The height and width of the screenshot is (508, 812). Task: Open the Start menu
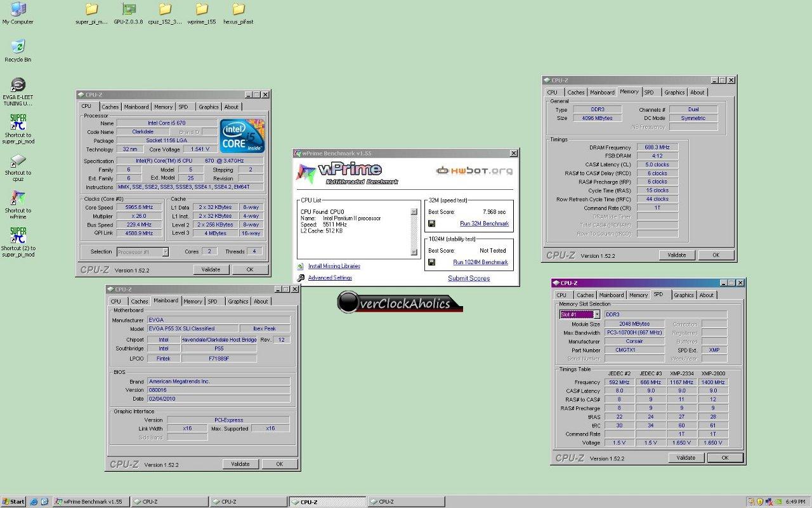tap(13, 502)
